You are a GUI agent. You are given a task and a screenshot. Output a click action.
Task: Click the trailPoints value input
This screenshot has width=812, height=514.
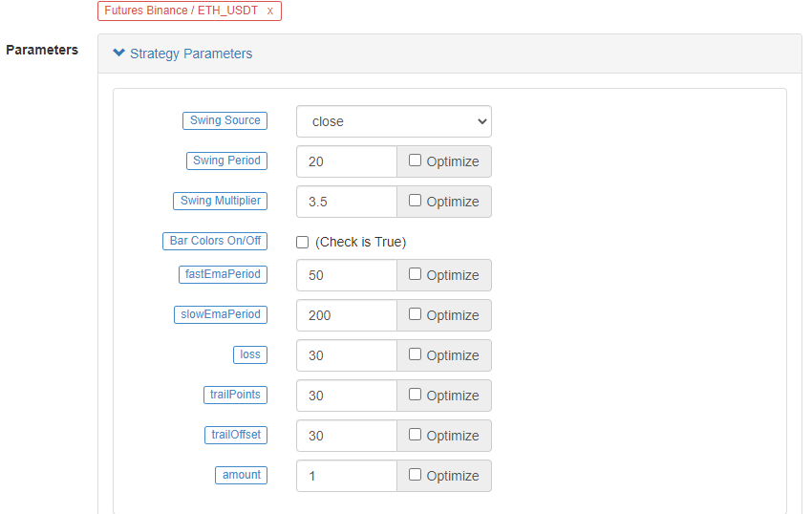click(346, 396)
